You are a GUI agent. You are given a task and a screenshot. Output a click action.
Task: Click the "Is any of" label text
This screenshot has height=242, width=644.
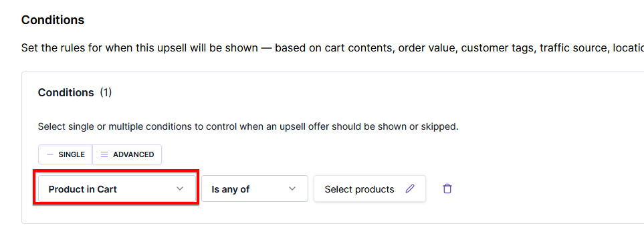(x=231, y=189)
